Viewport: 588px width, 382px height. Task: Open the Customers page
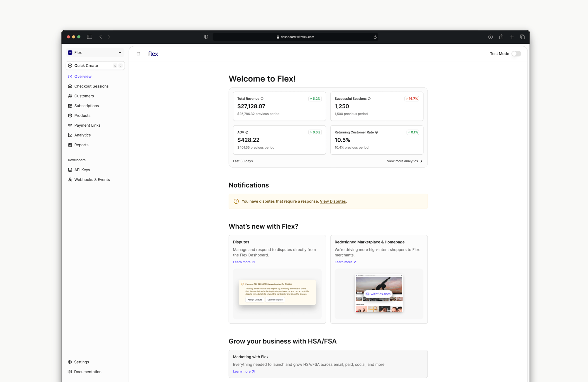84,96
